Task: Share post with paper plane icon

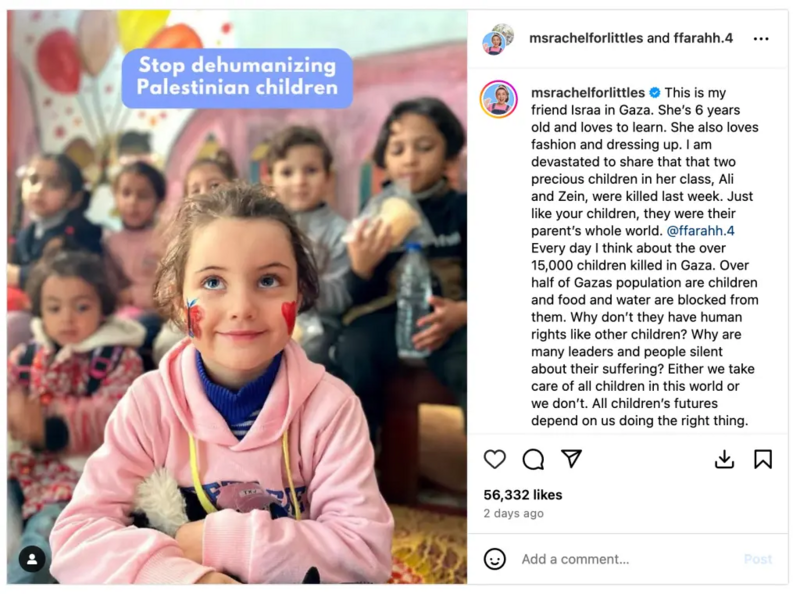Action: click(x=571, y=458)
